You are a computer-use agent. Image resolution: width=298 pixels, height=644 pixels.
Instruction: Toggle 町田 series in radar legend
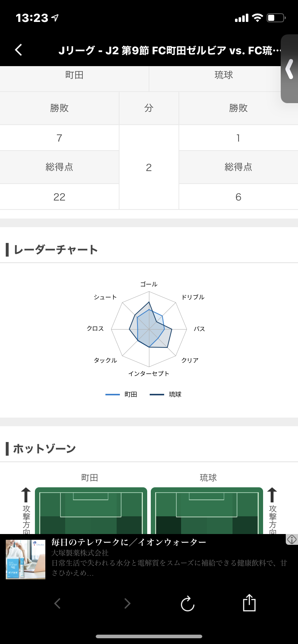122,395
